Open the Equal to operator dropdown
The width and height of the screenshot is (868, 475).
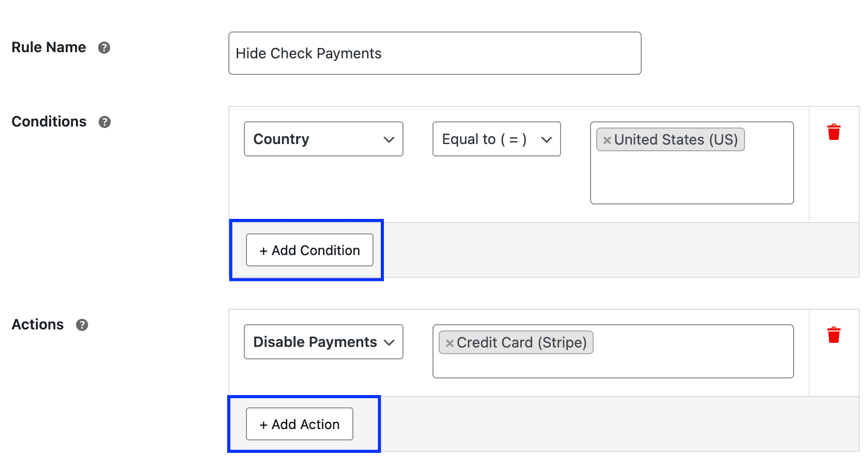(496, 139)
